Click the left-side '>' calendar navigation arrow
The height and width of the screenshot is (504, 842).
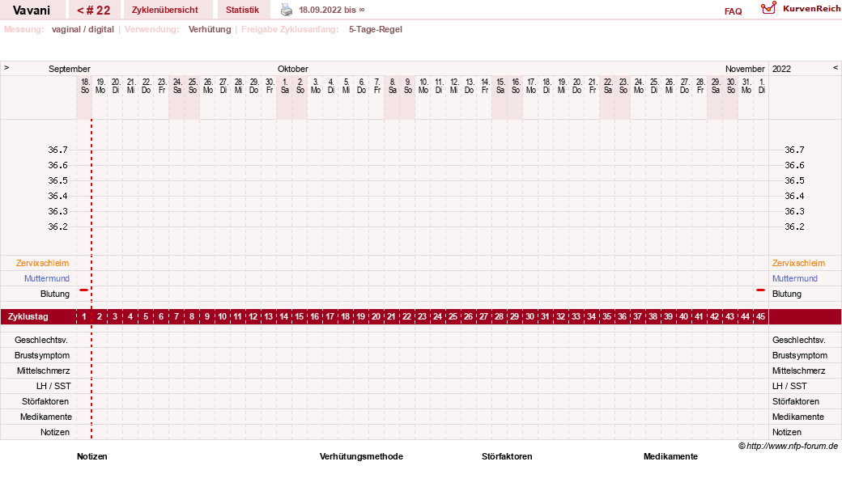click(6, 68)
